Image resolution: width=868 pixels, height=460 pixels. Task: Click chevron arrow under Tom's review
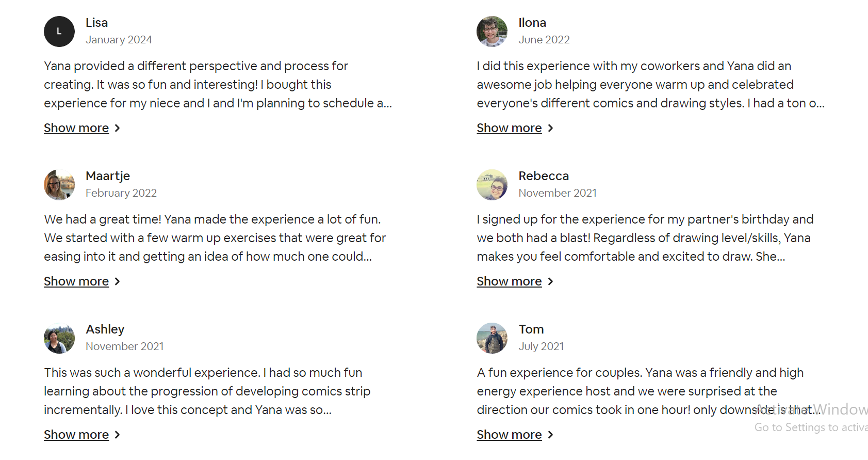(550, 435)
